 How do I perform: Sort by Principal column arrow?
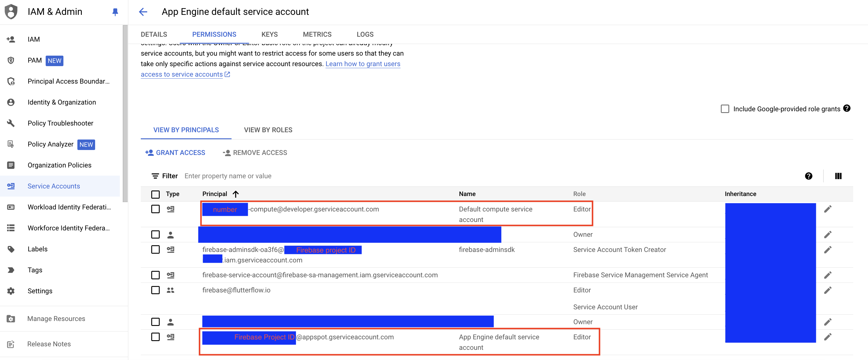236,194
